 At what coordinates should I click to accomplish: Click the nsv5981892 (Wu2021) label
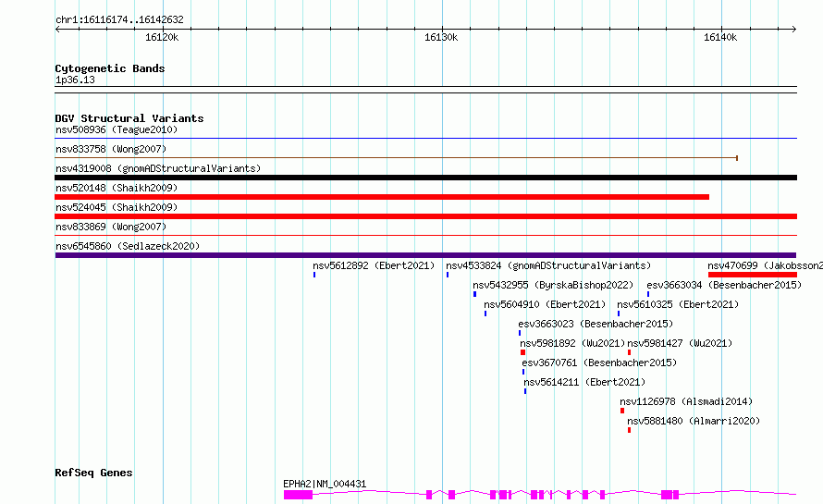point(572,343)
